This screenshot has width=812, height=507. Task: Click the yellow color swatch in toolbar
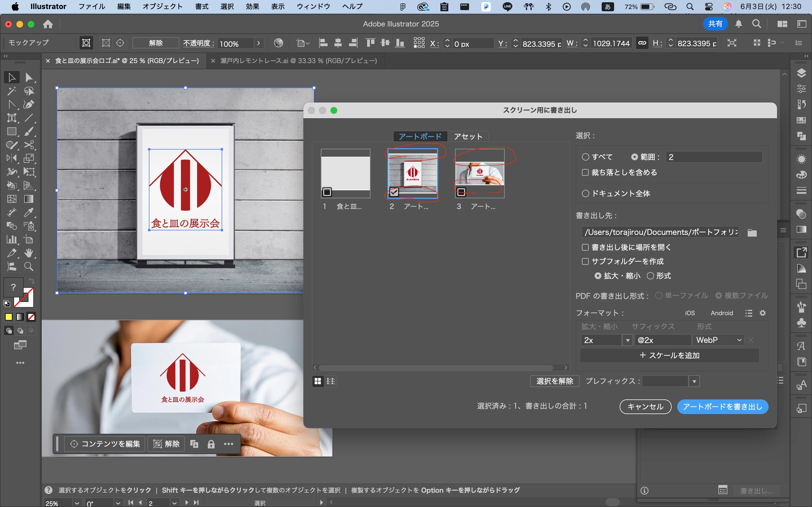9,317
